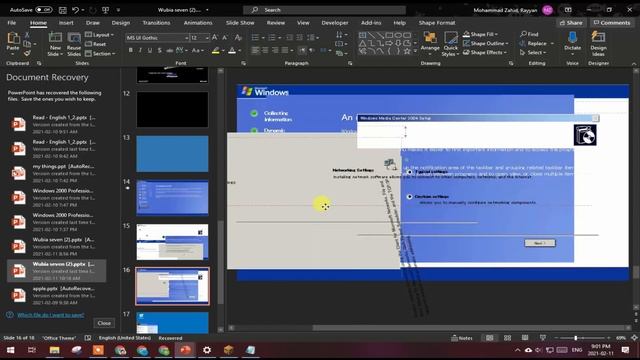
Task: Open 'Which file do I want to save?' link
Action: (x=51, y=315)
